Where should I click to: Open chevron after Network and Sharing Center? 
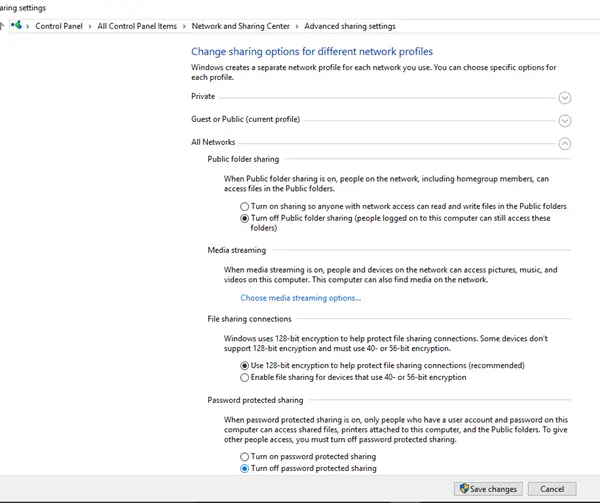pyautogui.click(x=297, y=26)
